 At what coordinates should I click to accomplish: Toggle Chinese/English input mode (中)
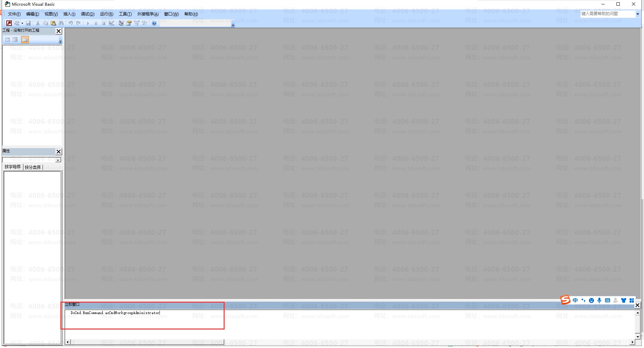click(575, 300)
